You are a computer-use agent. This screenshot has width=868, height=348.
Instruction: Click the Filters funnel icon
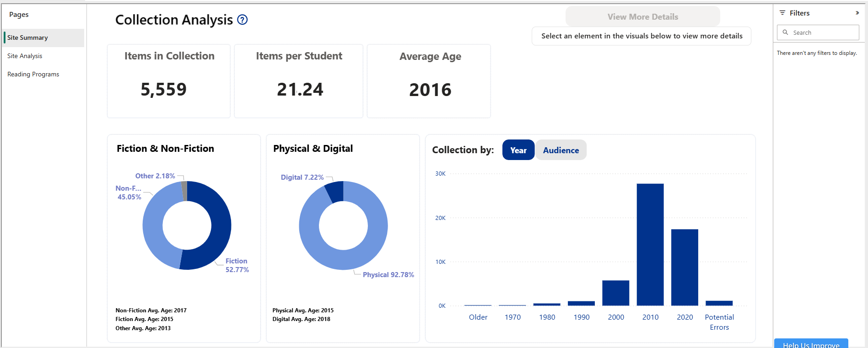tap(782, 13)
